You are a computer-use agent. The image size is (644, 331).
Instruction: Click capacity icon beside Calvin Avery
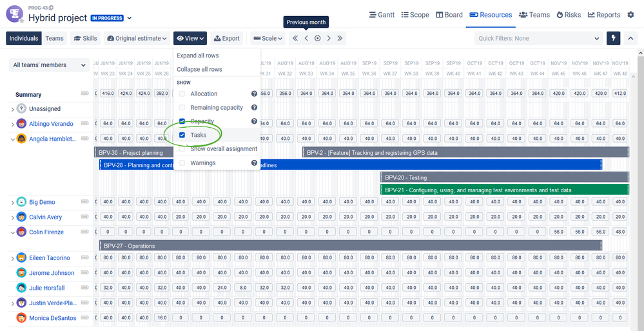point(85,217)
